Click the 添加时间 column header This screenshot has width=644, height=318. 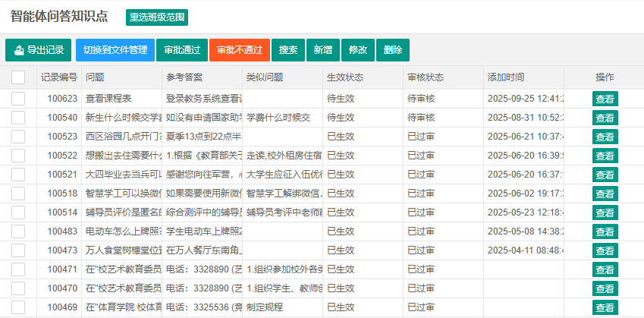tap(506, 77)
